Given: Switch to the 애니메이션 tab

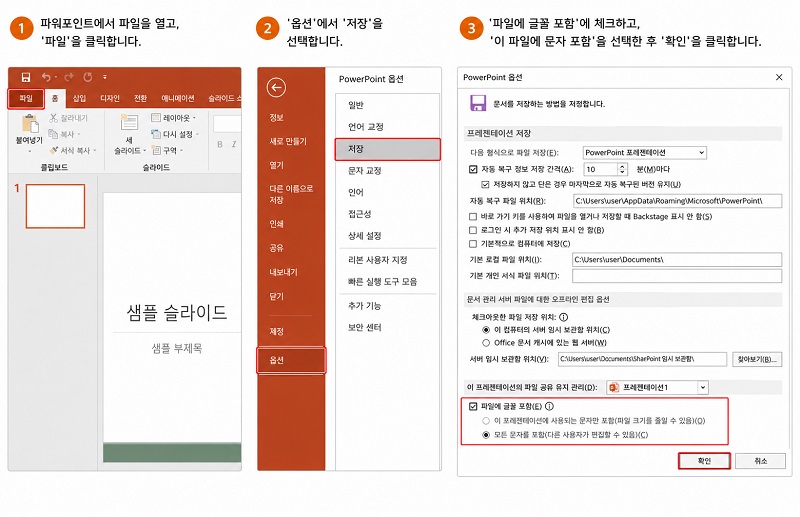Looking at the screenshot, I should [178, 99].
